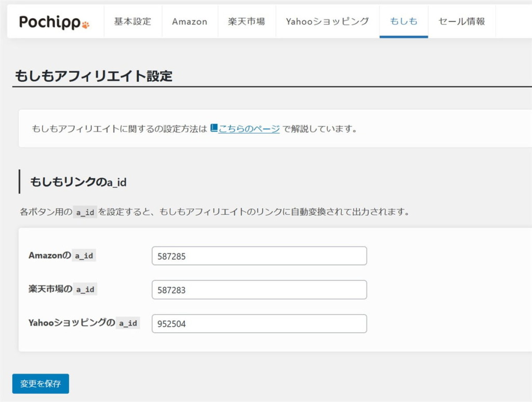
Task: Click the もしもアフィリエイト設定 heading
Action: click(94, 76)
